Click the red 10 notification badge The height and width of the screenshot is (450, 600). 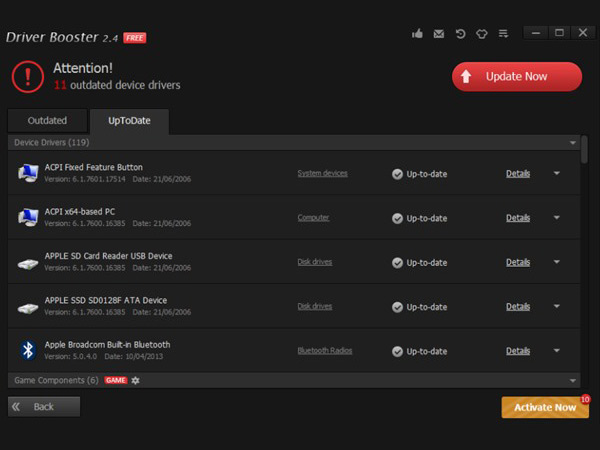point(585,399)
